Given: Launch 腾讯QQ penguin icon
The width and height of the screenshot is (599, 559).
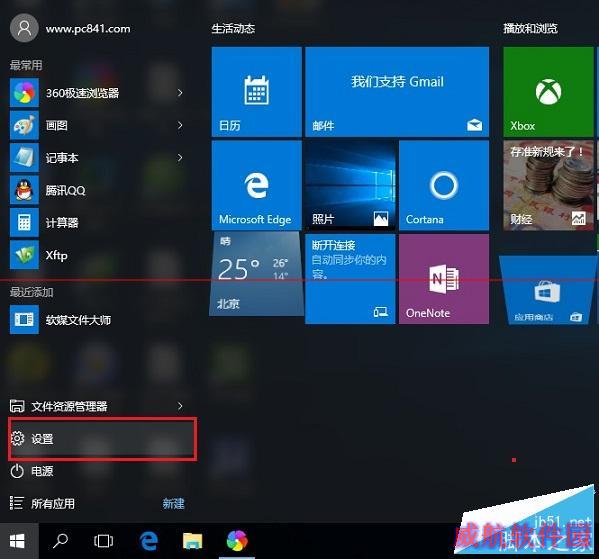Looking at the screenshot, I should pyautogui.click(x=24, y=190).
